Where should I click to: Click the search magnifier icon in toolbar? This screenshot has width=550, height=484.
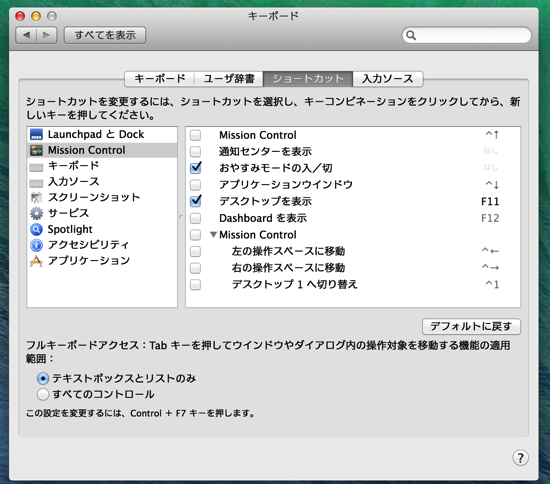(x=411, y=35)
